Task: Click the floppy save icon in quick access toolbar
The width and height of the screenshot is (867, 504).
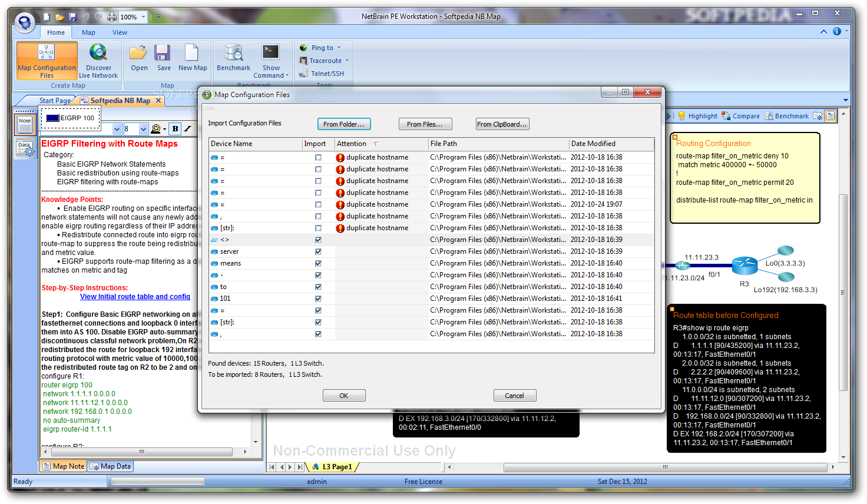Action: pyautogui.click(x=73, y=17)
